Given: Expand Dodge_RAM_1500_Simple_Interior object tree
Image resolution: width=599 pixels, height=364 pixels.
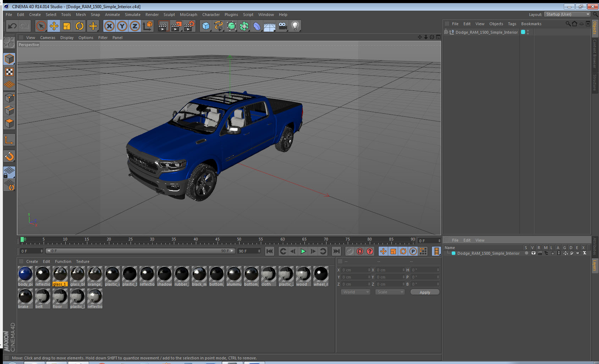Looking at the screenshot, I should point(446,32).
